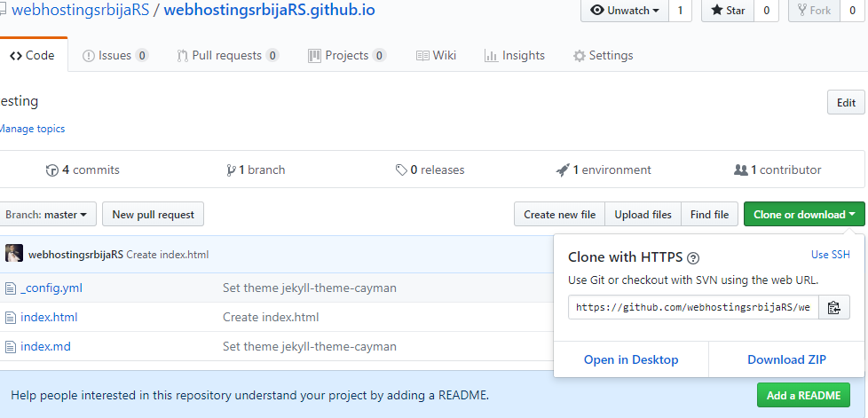Viewport: 868px width, 418px height.
Task: Click the Projects board icon
Action: click(314, 55)
